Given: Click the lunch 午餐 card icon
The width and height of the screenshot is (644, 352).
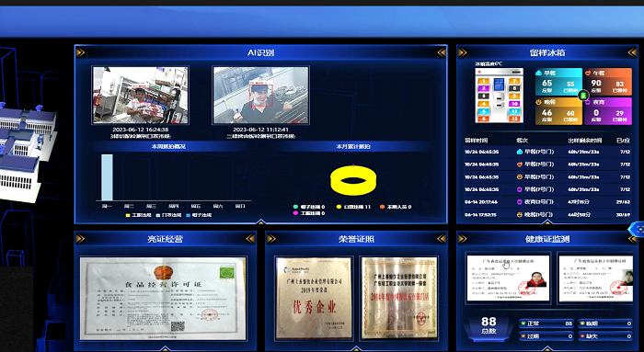Looking at the screenshot, I should [x=588, y=73].
